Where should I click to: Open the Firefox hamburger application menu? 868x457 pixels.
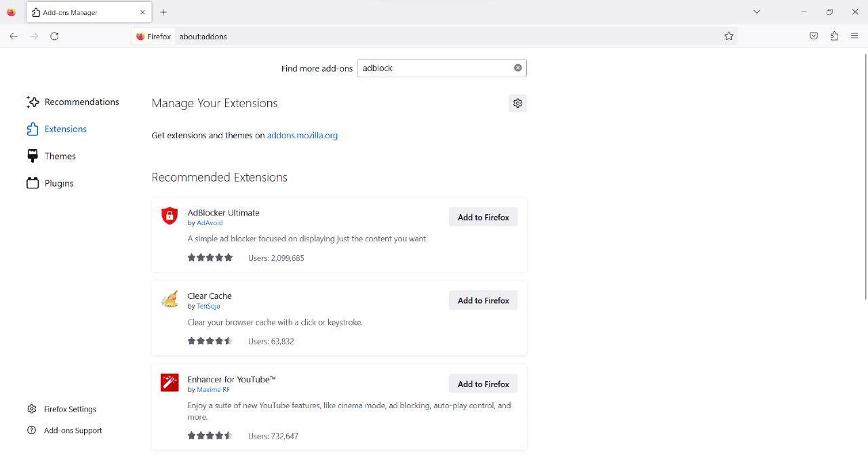coord(854,36)
